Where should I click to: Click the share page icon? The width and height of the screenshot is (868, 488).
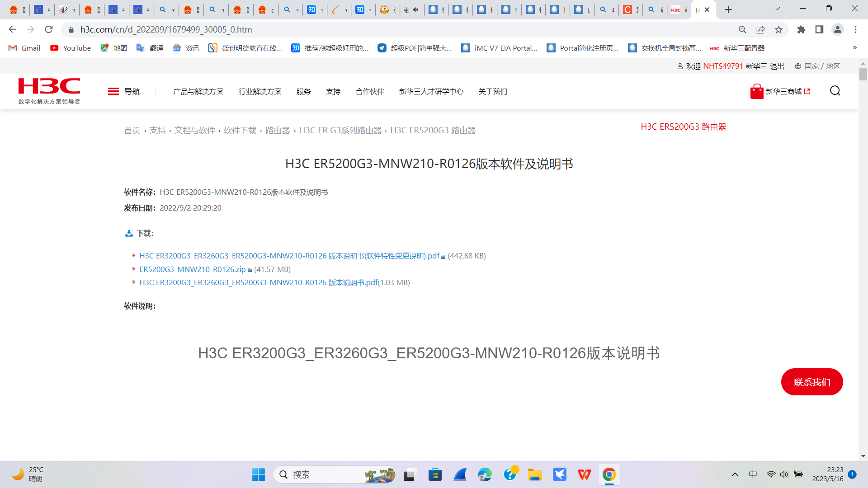760,30
